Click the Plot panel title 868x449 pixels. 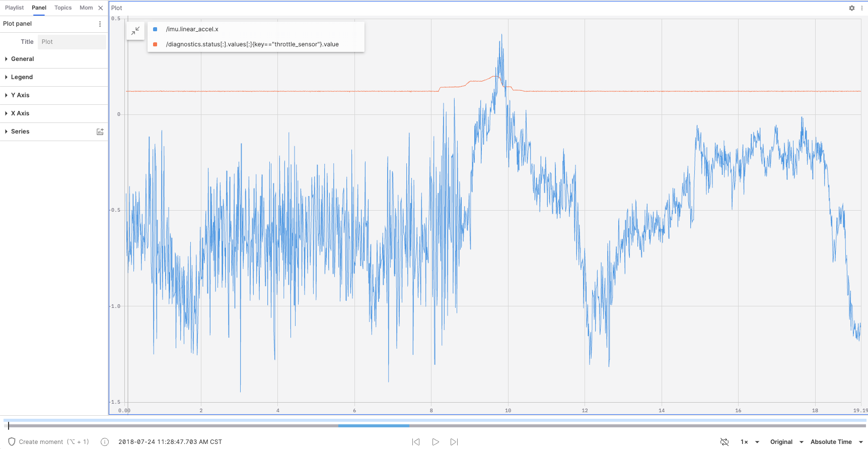pos(117,8)
